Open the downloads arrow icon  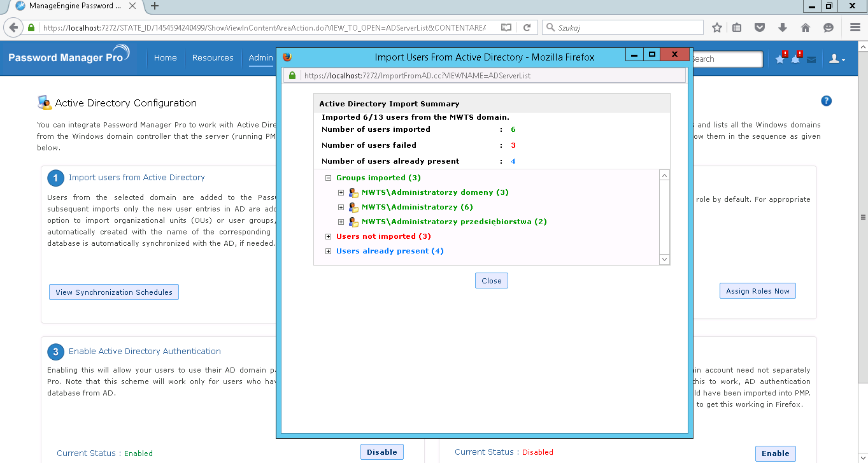click(x=783, y=27)
